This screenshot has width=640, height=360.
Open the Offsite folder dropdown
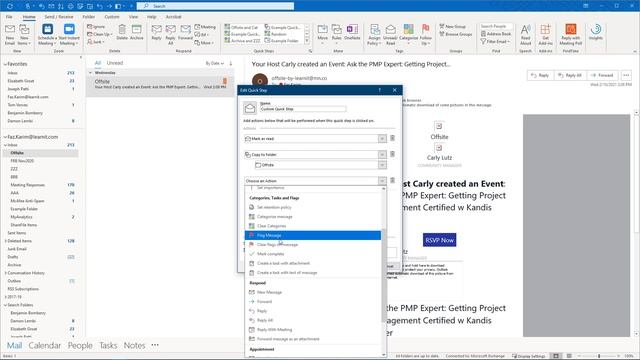pyautogui.click(x=382, y=165)
